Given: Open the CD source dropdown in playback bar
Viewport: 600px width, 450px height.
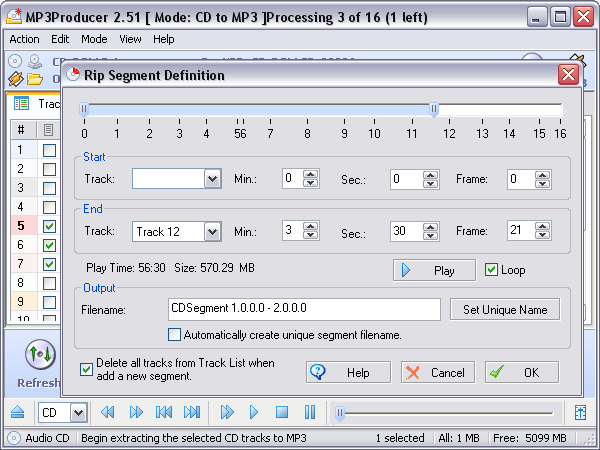Looking at the screenshot, I should [78, 412].
